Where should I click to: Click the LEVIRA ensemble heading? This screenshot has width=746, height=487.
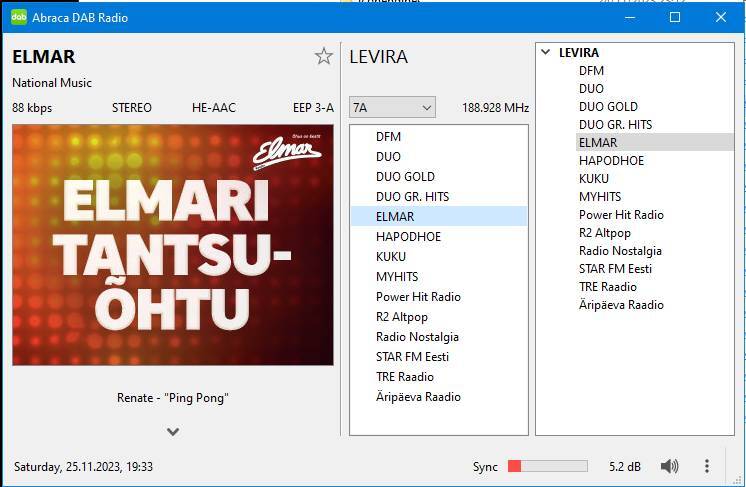point(378,57)
